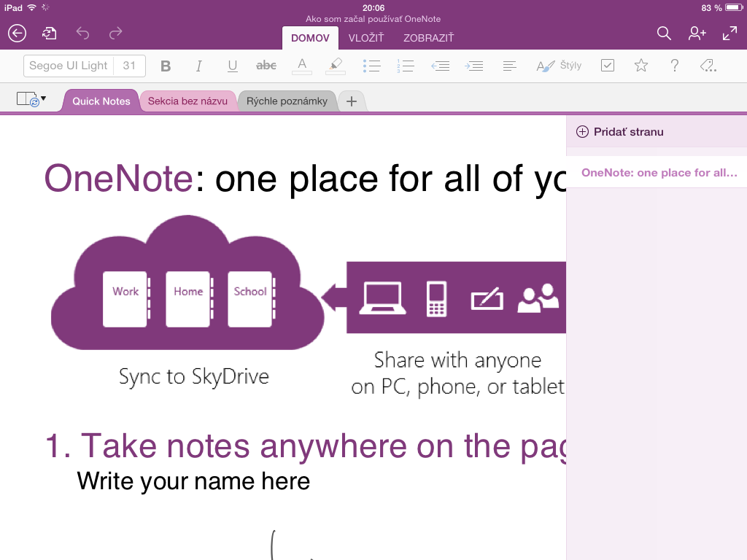Redo the last action
The width and height of the screenshot is (747, 560).
click(116, 34)
